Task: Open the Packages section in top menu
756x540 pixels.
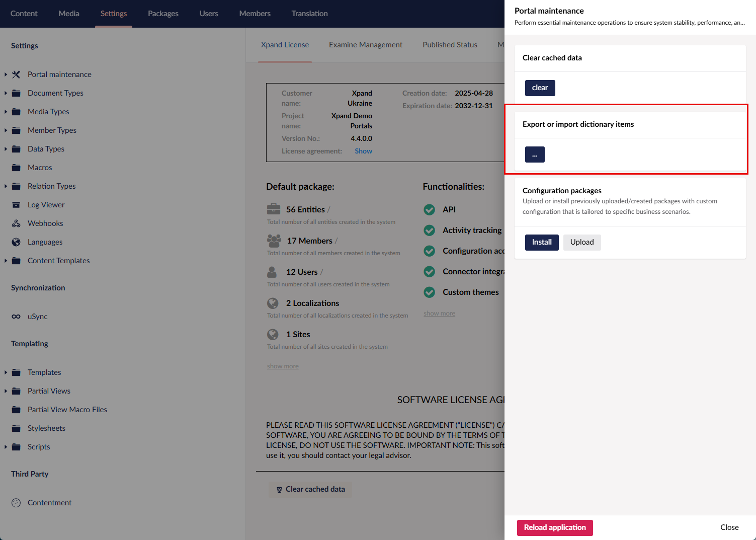Action: 163,14
